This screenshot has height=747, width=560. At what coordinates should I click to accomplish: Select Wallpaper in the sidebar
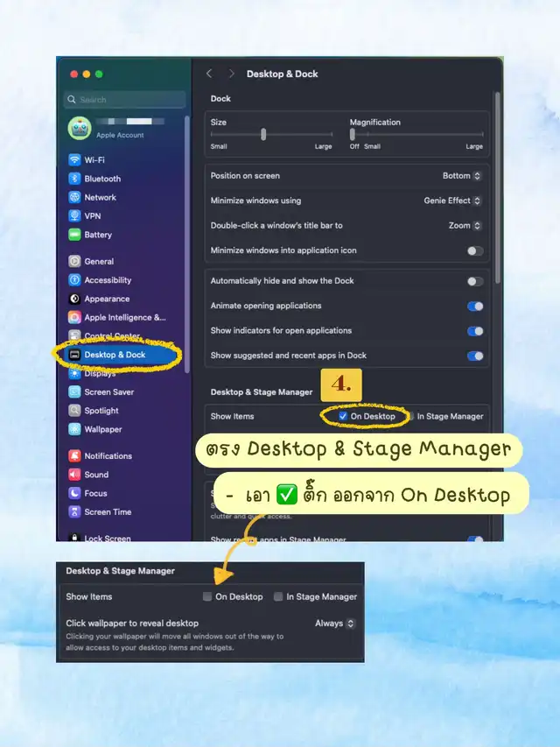(102, 430)
